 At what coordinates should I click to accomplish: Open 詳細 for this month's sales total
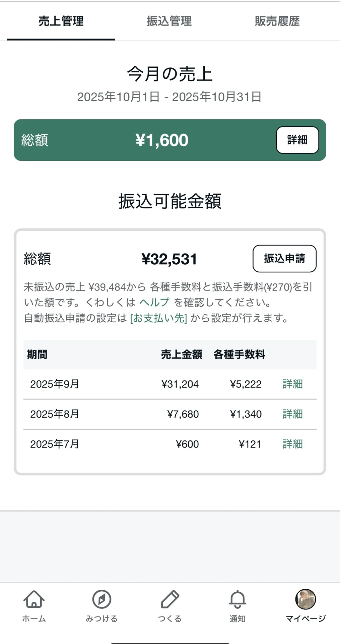click(x=297, y=140)
